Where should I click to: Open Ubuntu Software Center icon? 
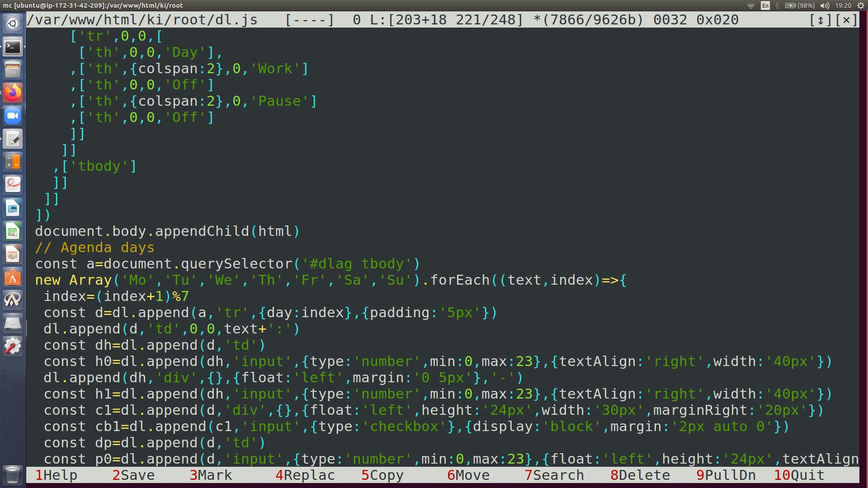[x=13, y=277]
